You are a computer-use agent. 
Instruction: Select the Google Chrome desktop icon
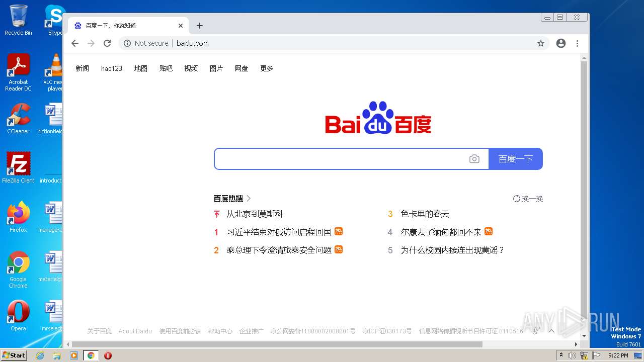coord(18,269)
